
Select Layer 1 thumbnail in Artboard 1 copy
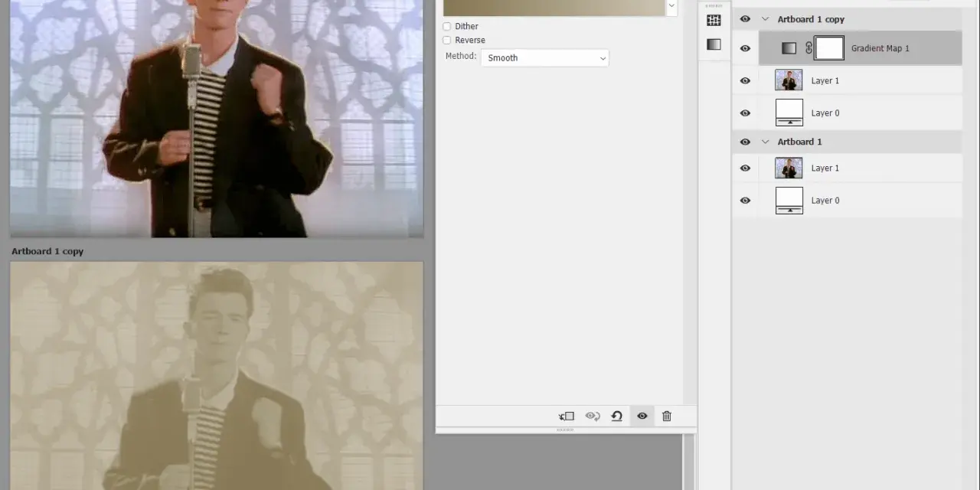pyautogui.click(x=789, y=80)
